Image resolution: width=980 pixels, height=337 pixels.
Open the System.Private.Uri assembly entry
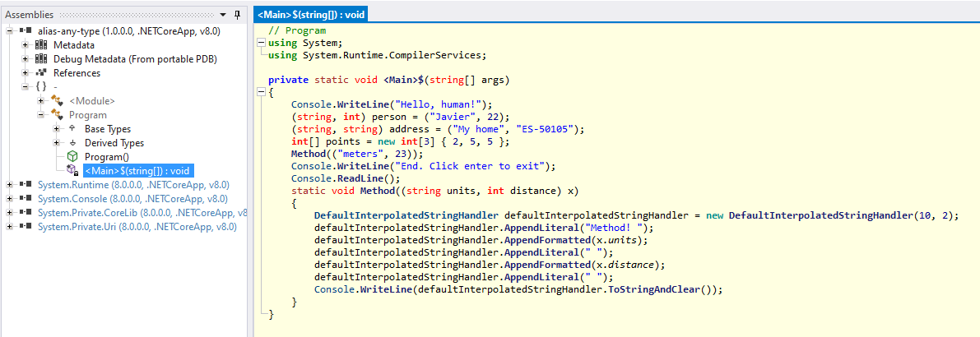tap(137, 227)
